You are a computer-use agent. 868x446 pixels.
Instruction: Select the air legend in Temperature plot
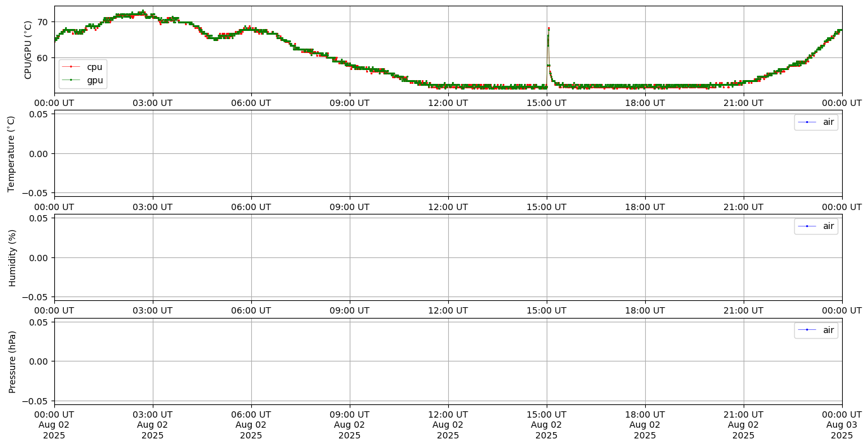(x=816, y=122)
